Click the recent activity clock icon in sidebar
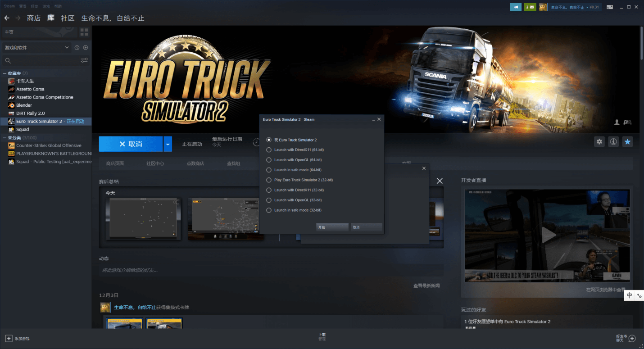 [77, 48]
